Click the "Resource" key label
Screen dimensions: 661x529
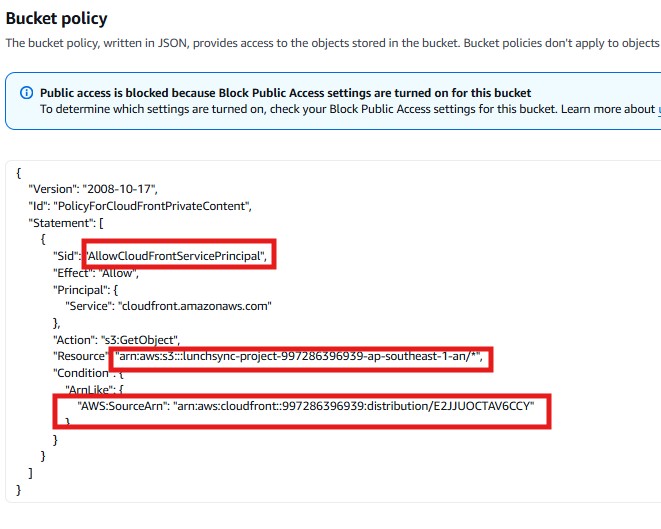click(79, 357)
